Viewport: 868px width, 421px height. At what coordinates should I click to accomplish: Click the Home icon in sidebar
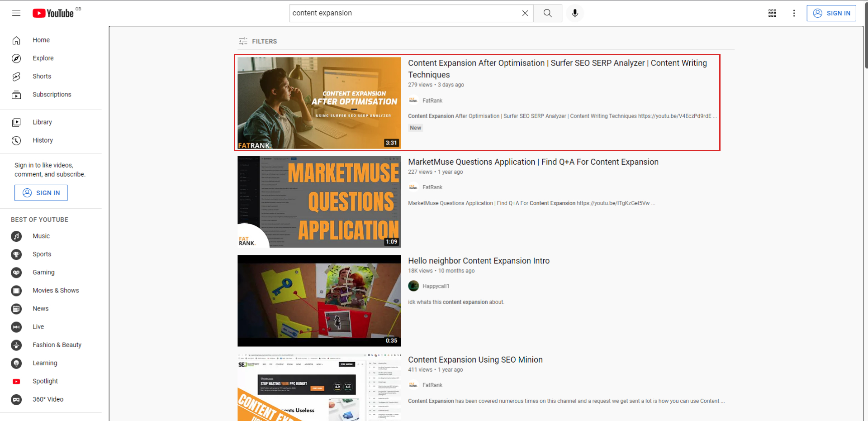point(16,40)
